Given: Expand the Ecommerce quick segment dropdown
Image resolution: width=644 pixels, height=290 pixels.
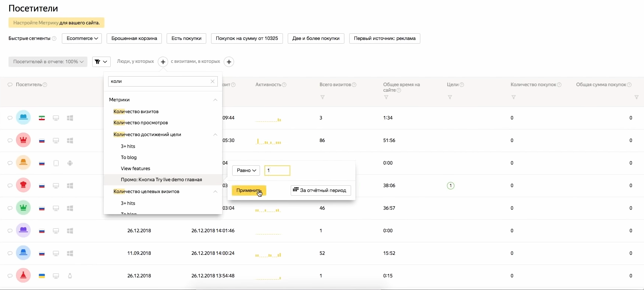Looking at the screenshot, I should [82, 38].
